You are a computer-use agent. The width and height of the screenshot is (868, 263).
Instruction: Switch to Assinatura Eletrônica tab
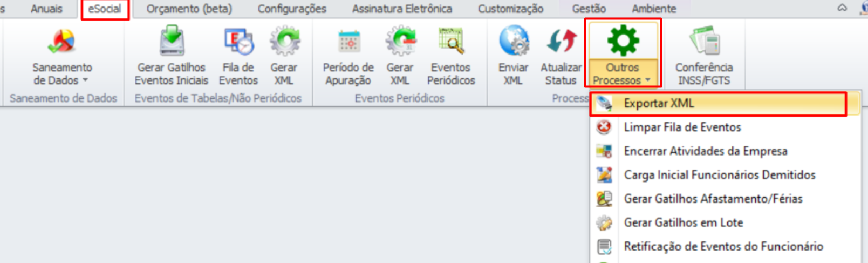pos(402,9)
